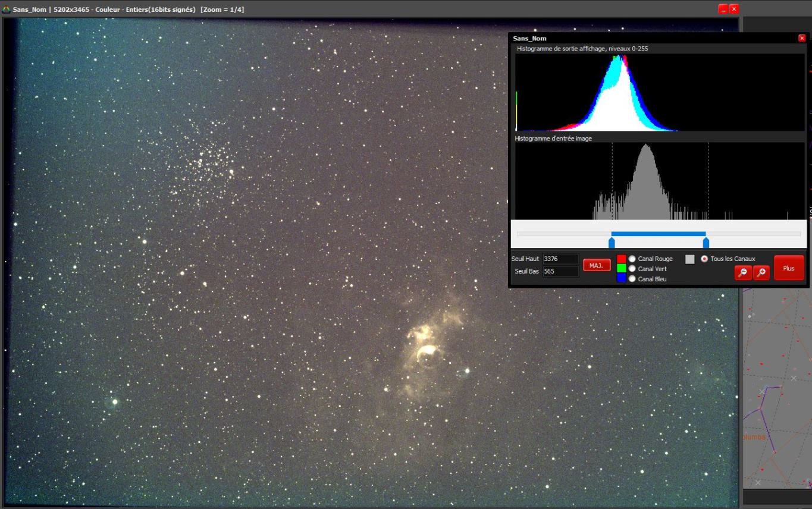Click the histogram zoom out magnifier
The width and height of the screenshot is (812, 509).
(743, 272)
